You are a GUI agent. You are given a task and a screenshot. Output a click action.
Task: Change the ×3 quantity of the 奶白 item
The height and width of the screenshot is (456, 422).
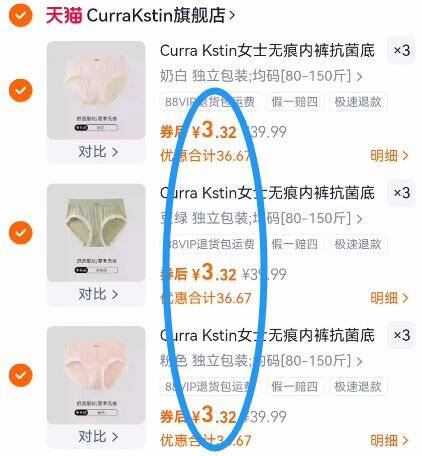(401, 51)
